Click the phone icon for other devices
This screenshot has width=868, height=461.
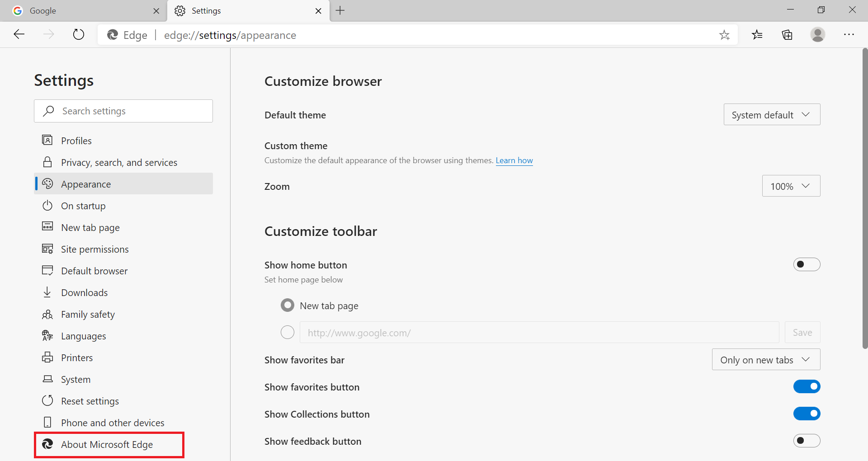point(47,422)
